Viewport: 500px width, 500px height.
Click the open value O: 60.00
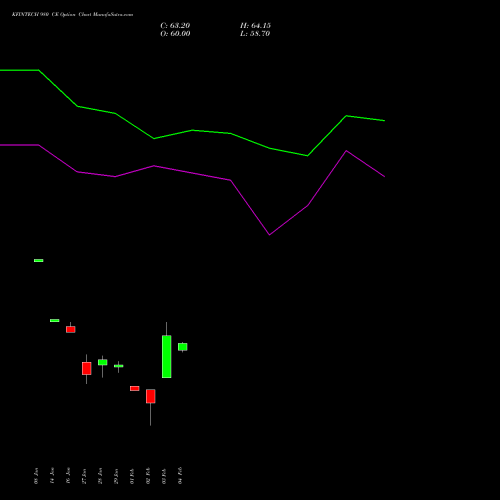click(x=175, y=34)
